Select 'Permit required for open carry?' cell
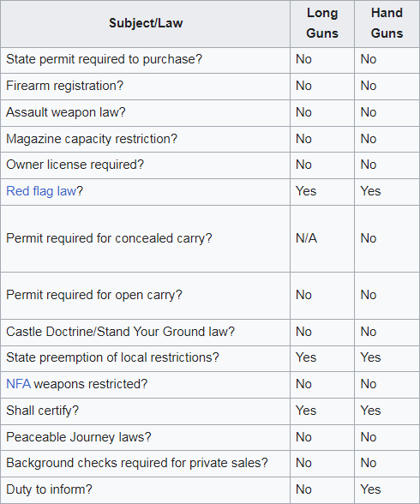 (146, 296)
